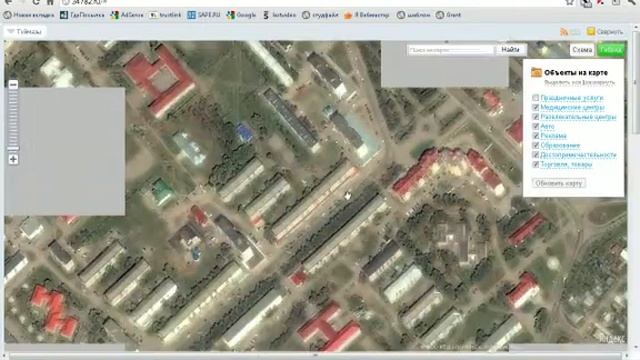Viewport: 640px width, 360px height.
Task: Switch the map to Гибрид view
Action: 611,50
